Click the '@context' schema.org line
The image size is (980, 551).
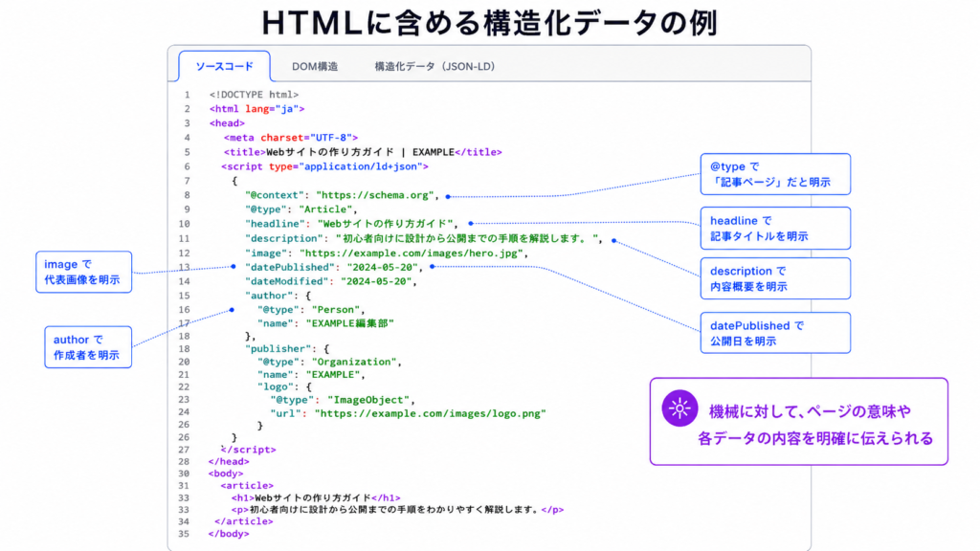pyautogui.click(x=342, y=195)
